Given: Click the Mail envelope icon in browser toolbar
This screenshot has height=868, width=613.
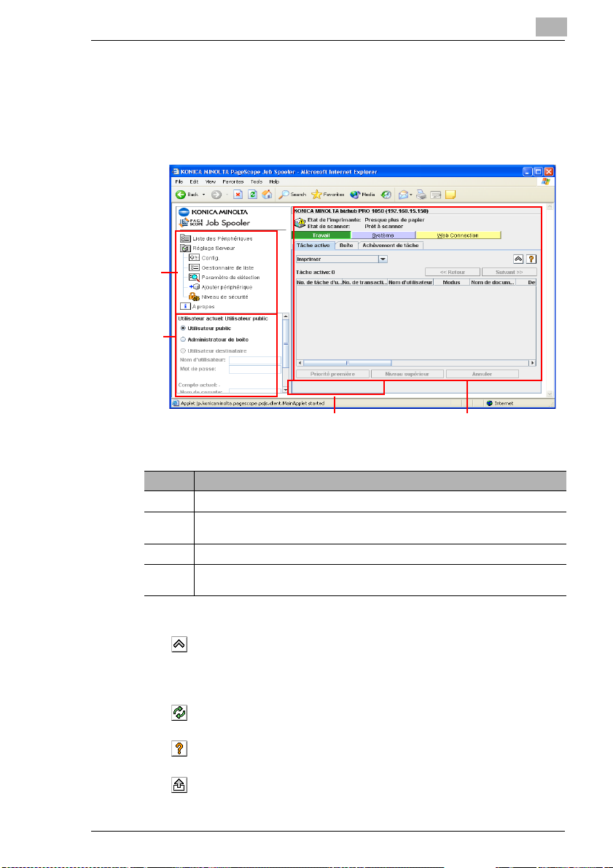Looking at the screenshot, I should [x=403, y=195].
